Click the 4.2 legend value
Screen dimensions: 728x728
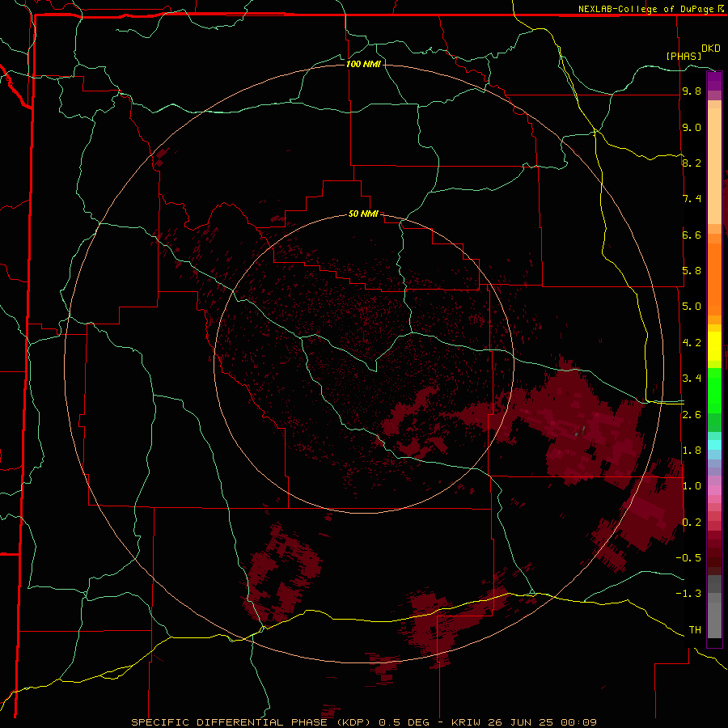pos(692,343)
